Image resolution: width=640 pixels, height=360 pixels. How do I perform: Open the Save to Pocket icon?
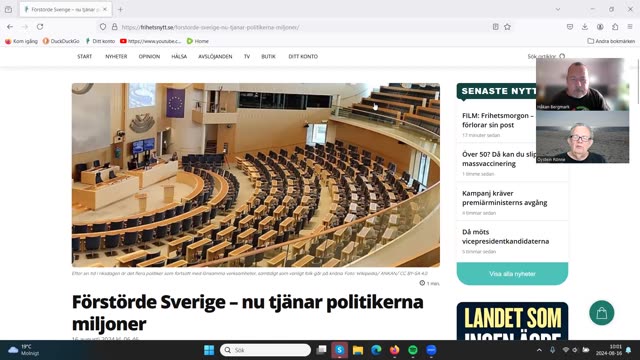point(570,27)
